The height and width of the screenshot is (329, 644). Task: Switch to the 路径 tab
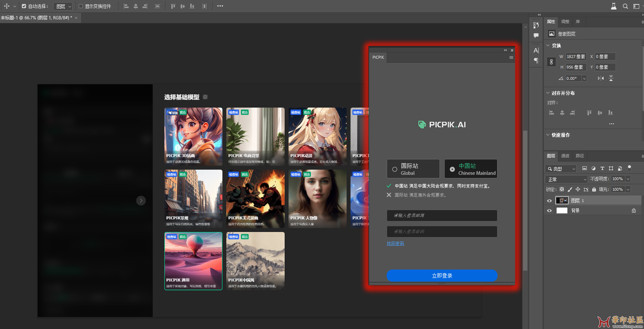click(580, 156)
